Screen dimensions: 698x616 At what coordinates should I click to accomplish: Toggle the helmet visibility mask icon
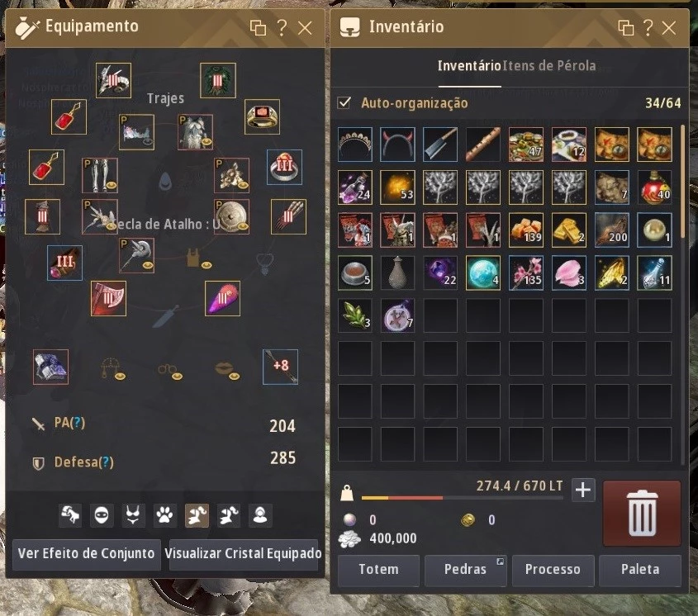click(x=102, y=515)
